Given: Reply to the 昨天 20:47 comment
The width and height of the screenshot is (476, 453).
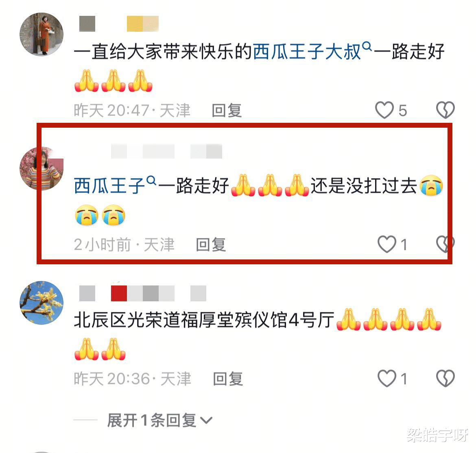Looking at the screenshot, I should (x=227, y=111).
